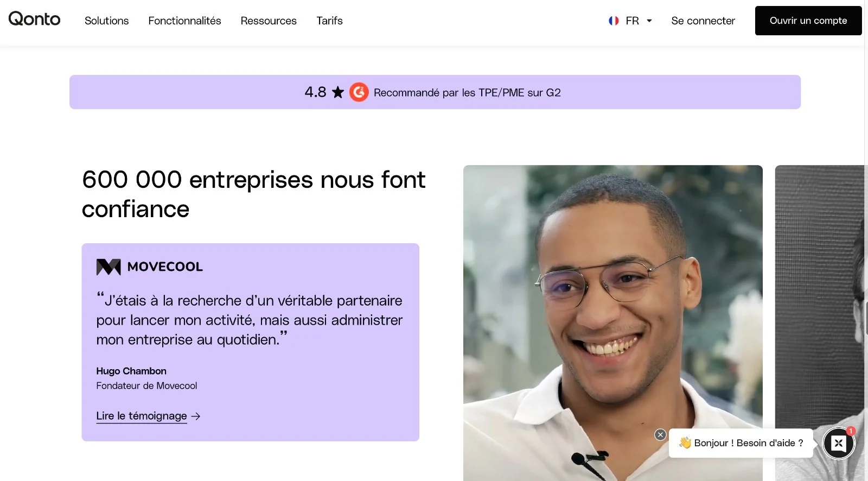Viewport: 868px width, 481px height.
Task: Open the Fonctionnalités menu
Action: [184, 21]
